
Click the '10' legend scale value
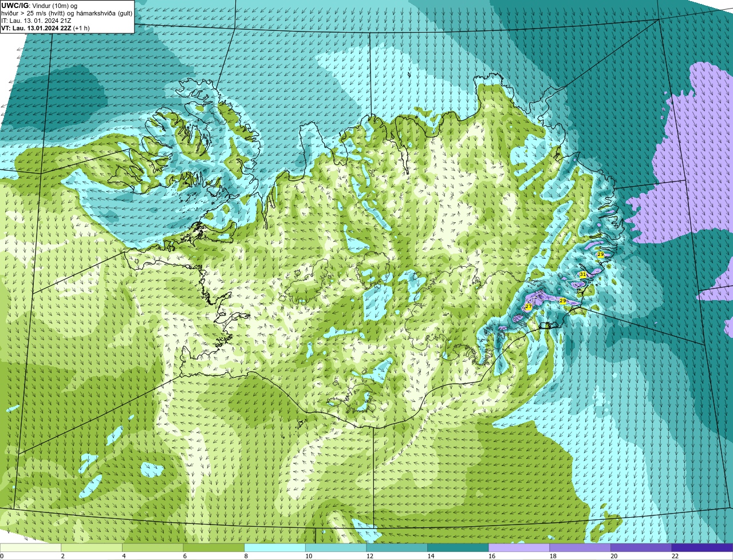(309, 556)
